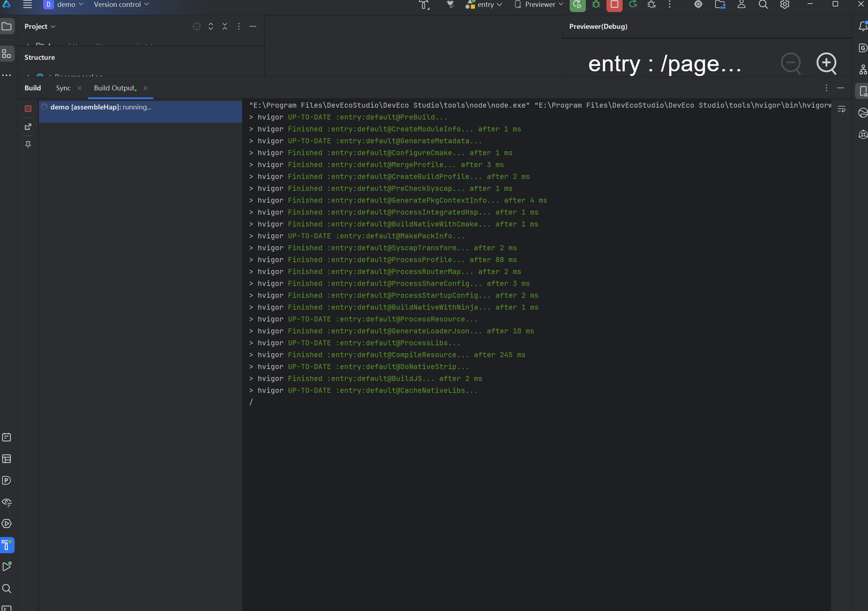The image size is (868, 611).
Task: Open Settings gear in top toolbar
Action: 784,5
